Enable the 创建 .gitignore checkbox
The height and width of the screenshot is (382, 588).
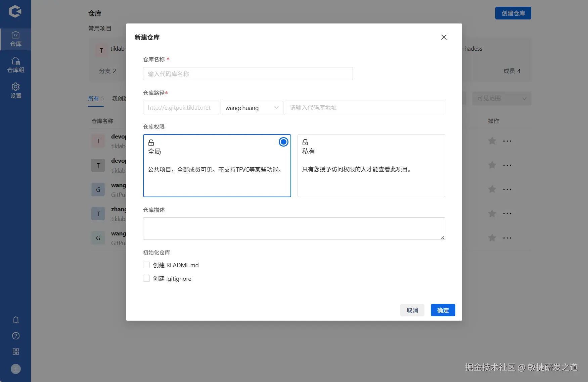pos(146,278)
